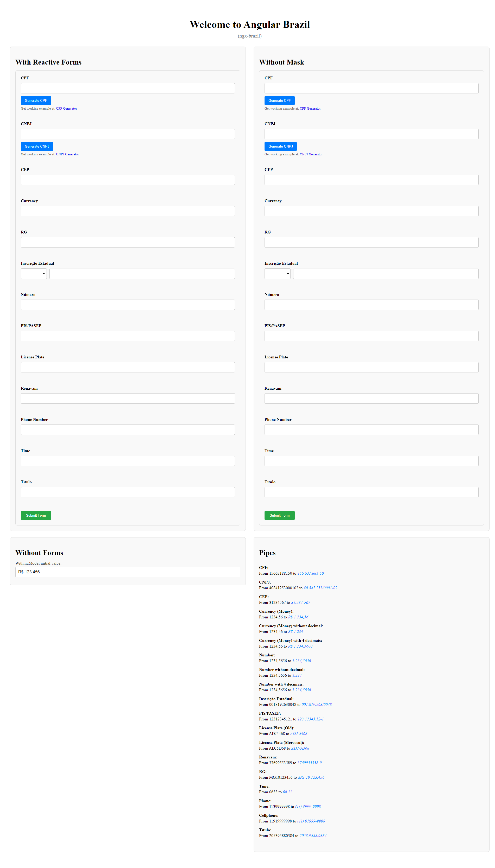Click the CNPJ input field in Without Mask
This screenshot has width=495, height=868.
tap(371, 134)
